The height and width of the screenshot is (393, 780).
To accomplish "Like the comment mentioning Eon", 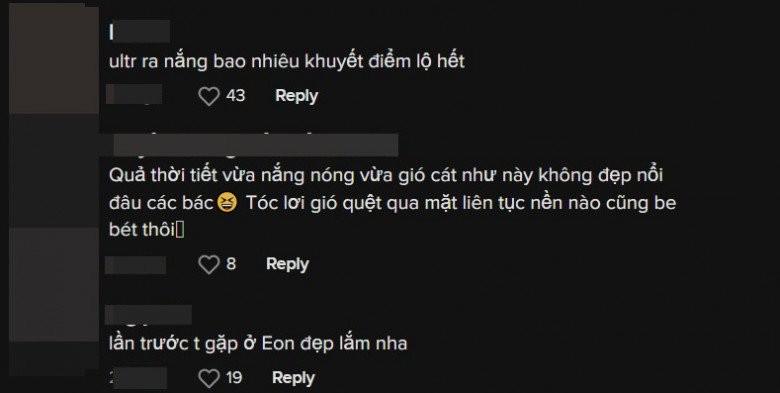I will click(208, 378).
